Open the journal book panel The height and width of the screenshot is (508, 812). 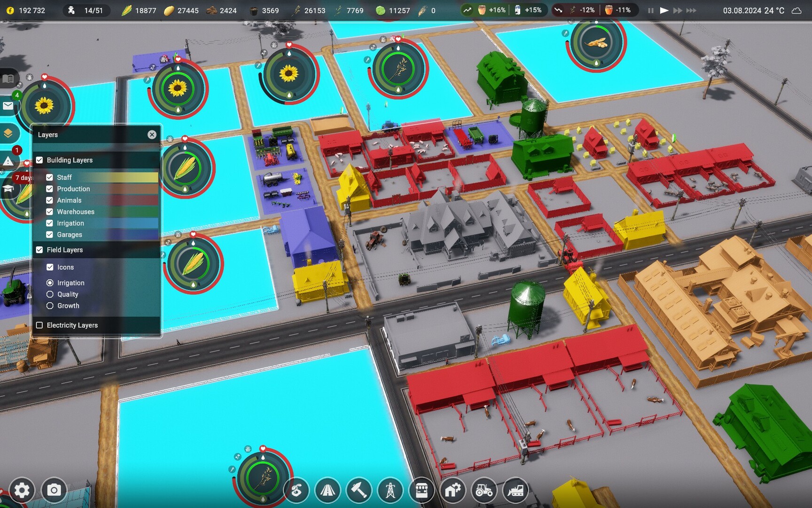pos(8,79)
